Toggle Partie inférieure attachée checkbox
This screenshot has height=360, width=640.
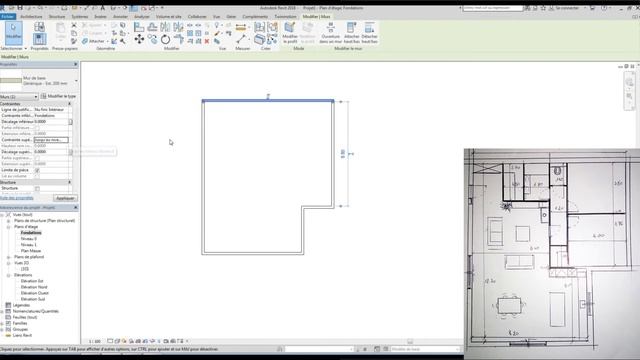pos(37,128)
